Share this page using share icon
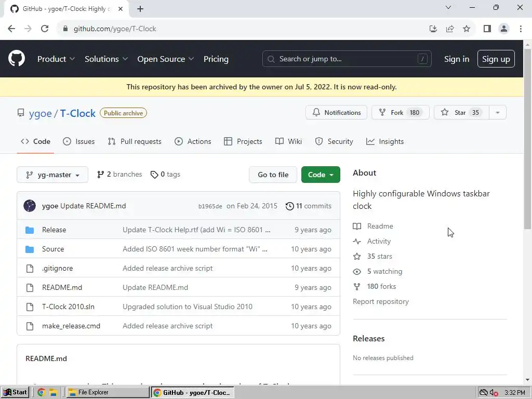This screenshot has height=399, width=532. coord(450,29)
